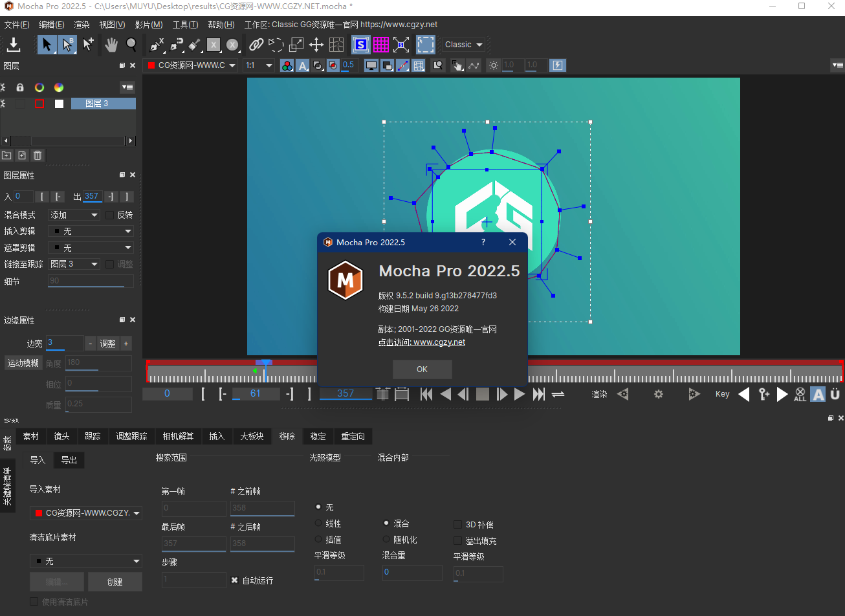Open the 清洁底片素材 dropdown
Image resolution: width=845 pixels, height=616 pixels.
(86, 561)
